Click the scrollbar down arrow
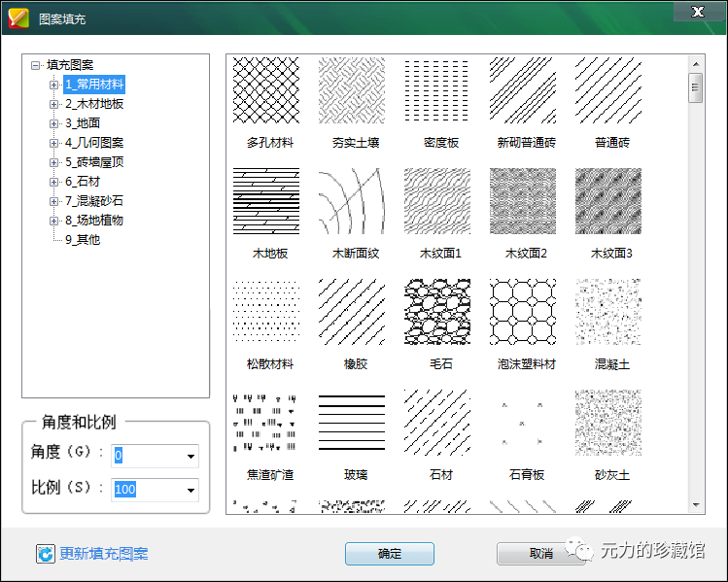The height and width of the screenshot is (582, 728). (696, 504)
